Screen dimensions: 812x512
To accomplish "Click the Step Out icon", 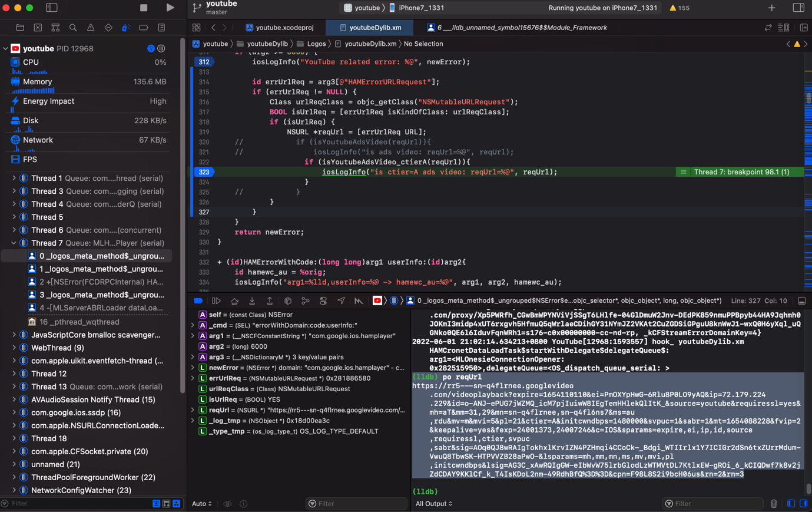I will tap(270, 301).
